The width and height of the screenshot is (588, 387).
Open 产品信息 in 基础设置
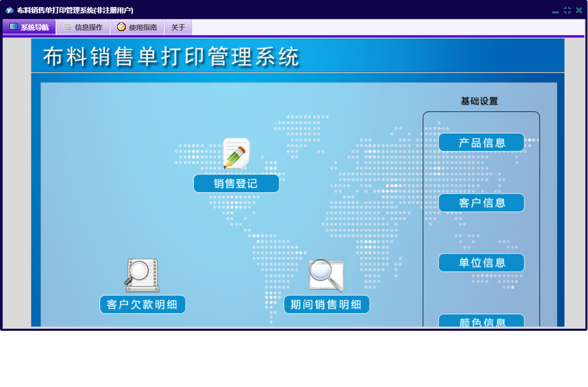click(x=482, y=142)
